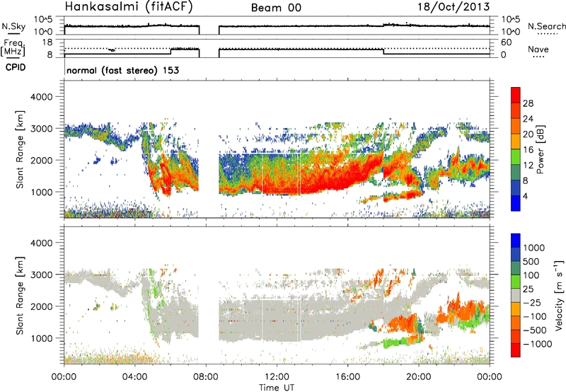Select the Beam 00 label
Viewport: 566px width, 392px height.
[276, 8]
